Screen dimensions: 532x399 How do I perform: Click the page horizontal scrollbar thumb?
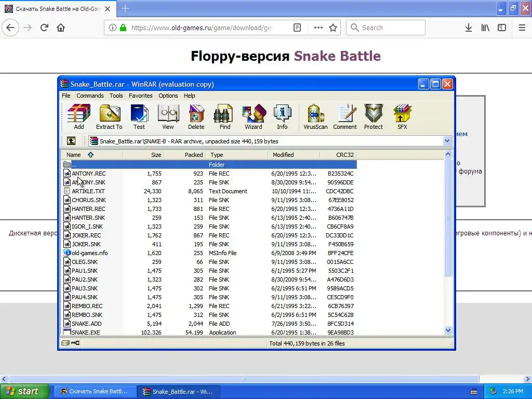tap(244, 379)
